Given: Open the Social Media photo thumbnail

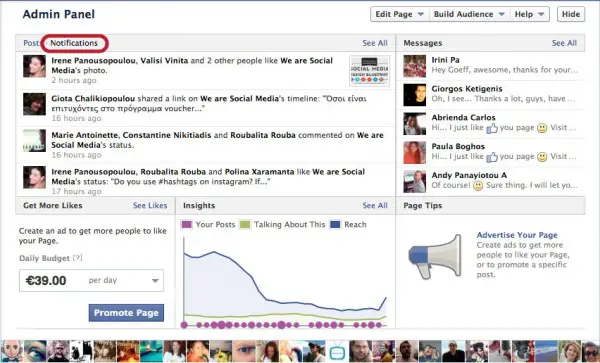Looking at the screenshot, I should (370, 71).
